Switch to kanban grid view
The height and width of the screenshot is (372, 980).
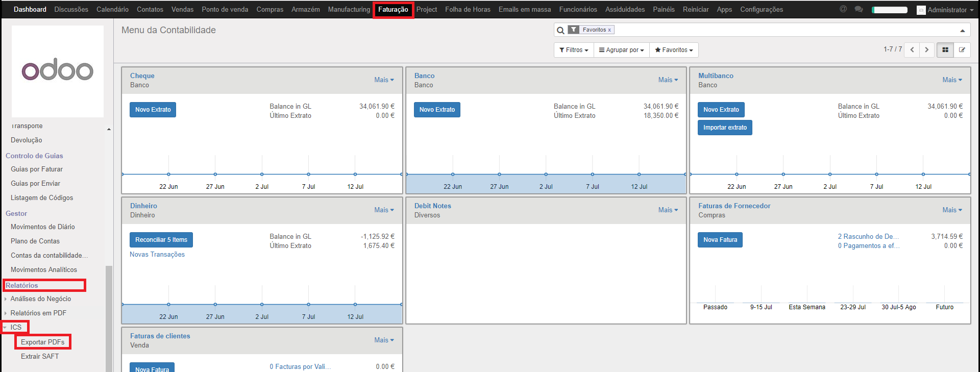tap(945, 50)
